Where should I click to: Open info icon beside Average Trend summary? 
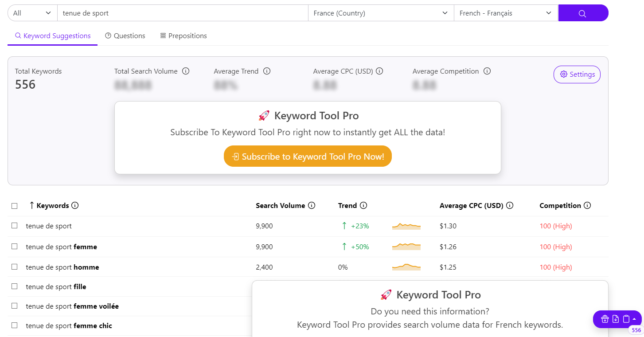[x=267, y=71]
